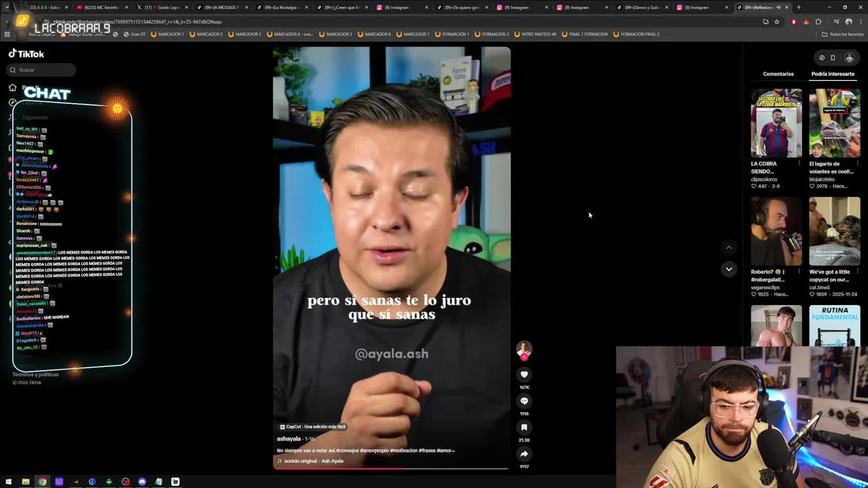Open the FORMACION 1 bookmark
Viewport: 868px width, 488px height.
(452, 34)
